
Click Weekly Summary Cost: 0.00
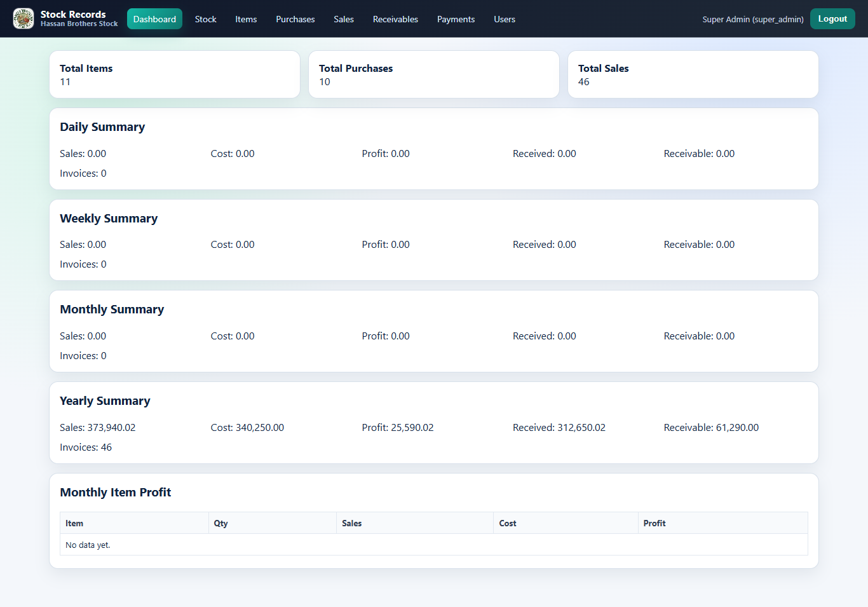233,244
